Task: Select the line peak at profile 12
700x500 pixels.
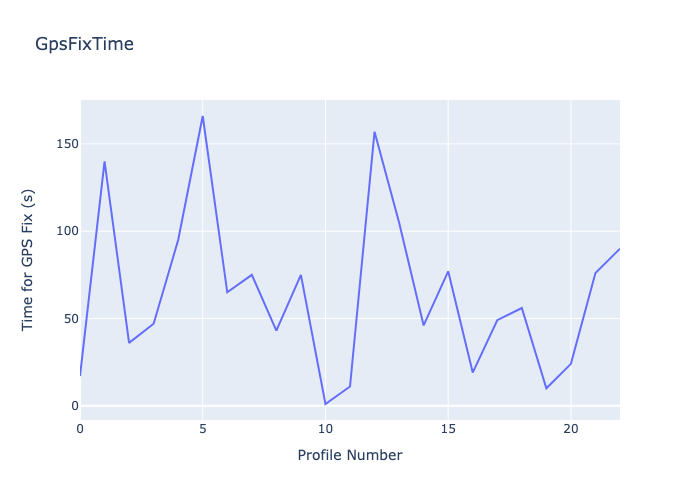Action: tap(374, 132)
